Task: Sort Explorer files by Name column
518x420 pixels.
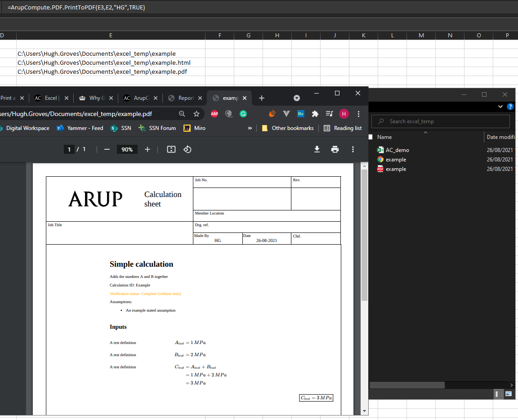Action: click(x=384, y=137)
